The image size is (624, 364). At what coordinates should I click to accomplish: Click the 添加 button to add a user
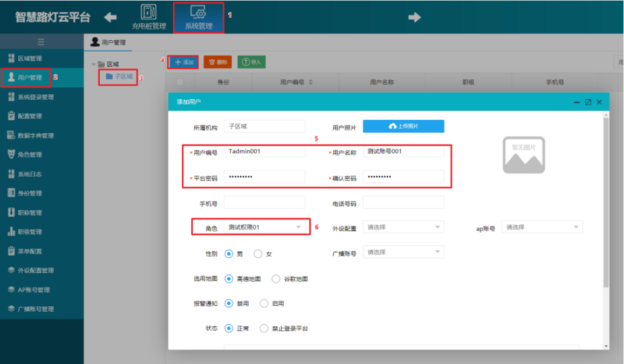pyautogui.click(x=182, y=61)
